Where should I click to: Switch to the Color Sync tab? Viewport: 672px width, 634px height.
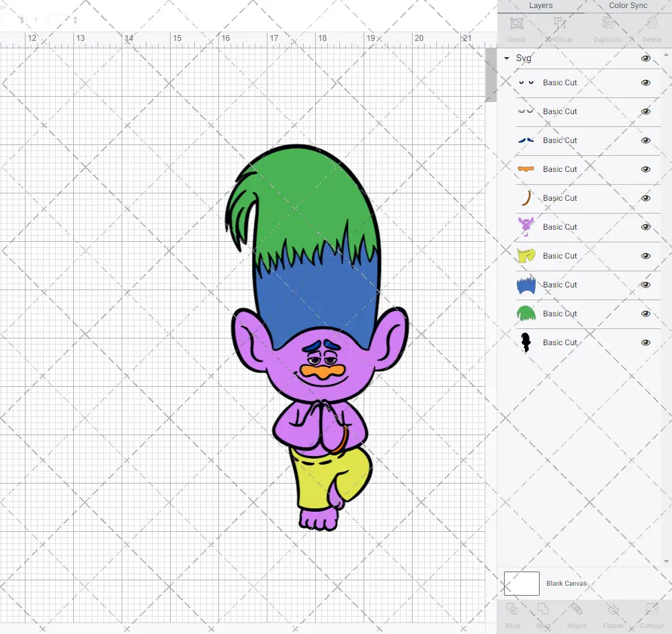click(628, 5)
